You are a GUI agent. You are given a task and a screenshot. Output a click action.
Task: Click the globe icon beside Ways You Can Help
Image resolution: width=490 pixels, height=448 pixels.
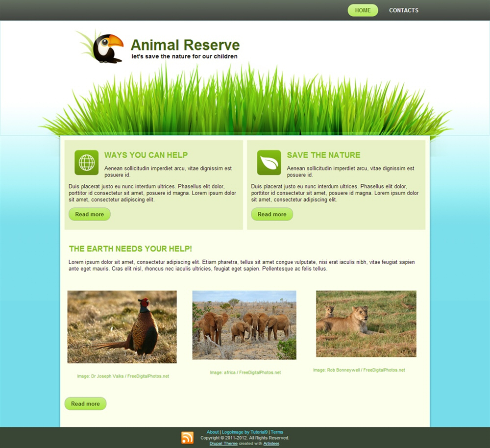pyautogui.click(x=87, y=163)
